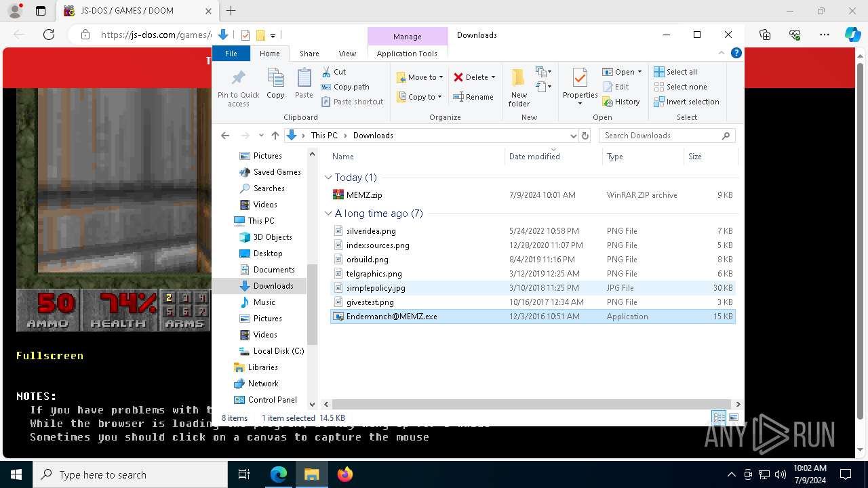The image size is (868, 488).
Task: Open Microsoft Edge from the taskbar
Action: coord(279,474)
